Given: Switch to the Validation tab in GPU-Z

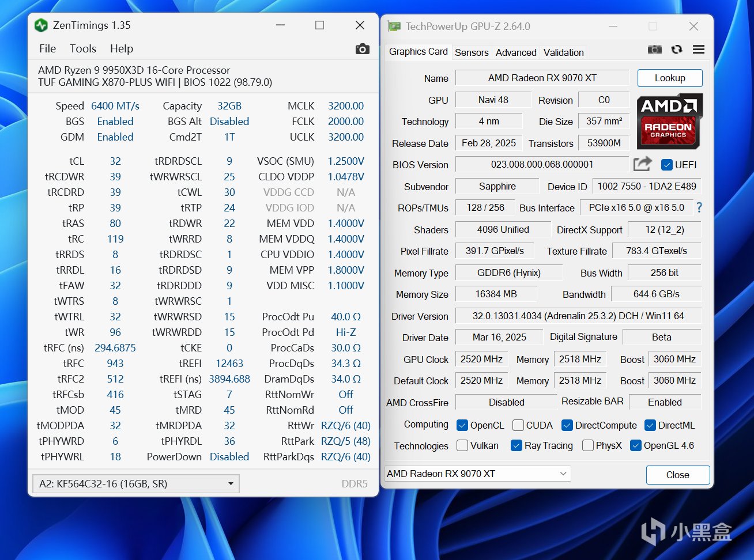Looking at the screenshot, I should pos(564,52).
